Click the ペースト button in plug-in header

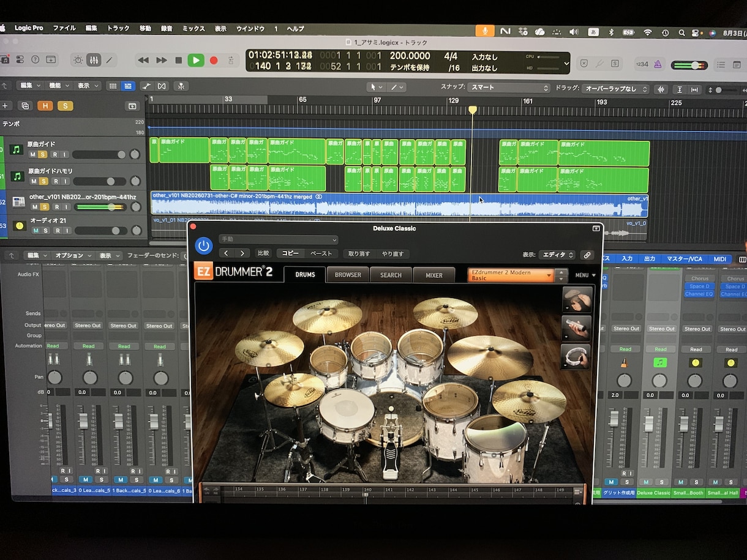tap(321, 253)
